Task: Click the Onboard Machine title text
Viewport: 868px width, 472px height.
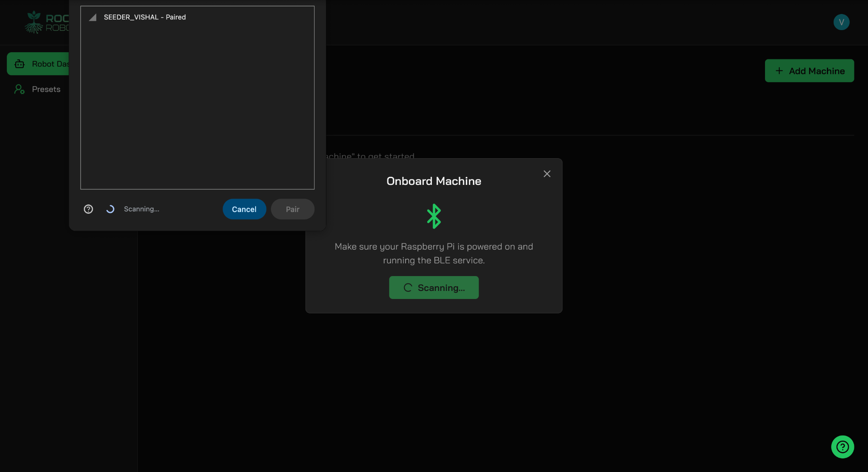Action: [434, 181]
